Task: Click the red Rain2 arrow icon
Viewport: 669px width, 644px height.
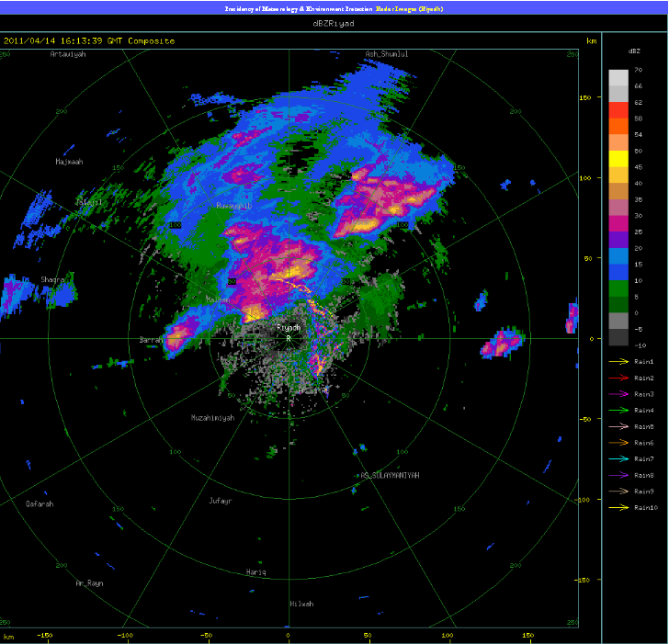Action: (x=618, y=378)
